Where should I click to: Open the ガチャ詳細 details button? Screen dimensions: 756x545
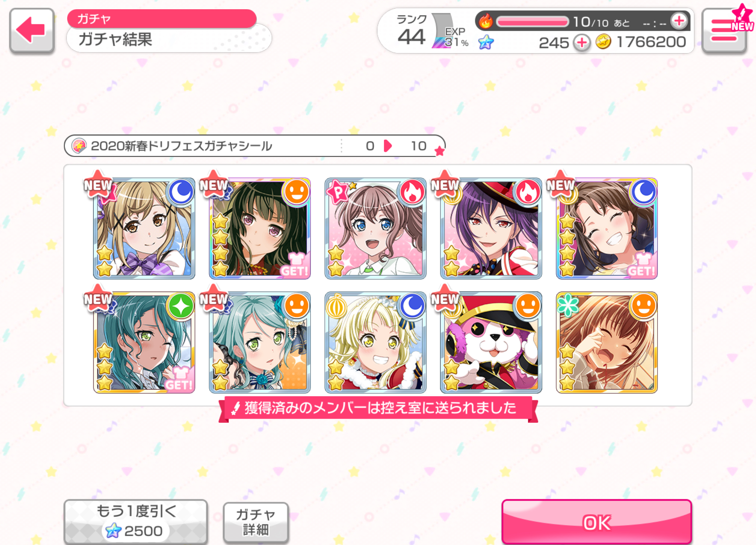[x=256, y=522]
